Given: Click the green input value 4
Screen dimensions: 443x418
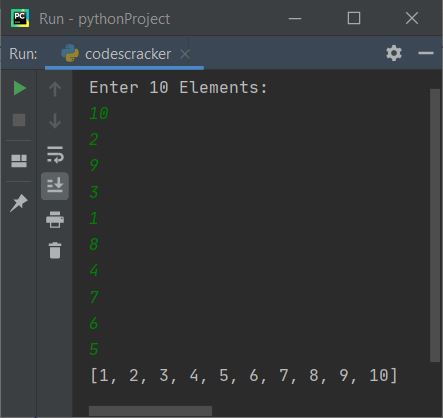Looking at the screenshot, I should click(94, 270).
